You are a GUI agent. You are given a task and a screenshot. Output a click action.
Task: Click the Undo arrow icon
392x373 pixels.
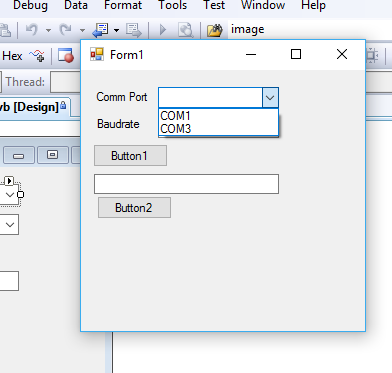click(32, 30)
